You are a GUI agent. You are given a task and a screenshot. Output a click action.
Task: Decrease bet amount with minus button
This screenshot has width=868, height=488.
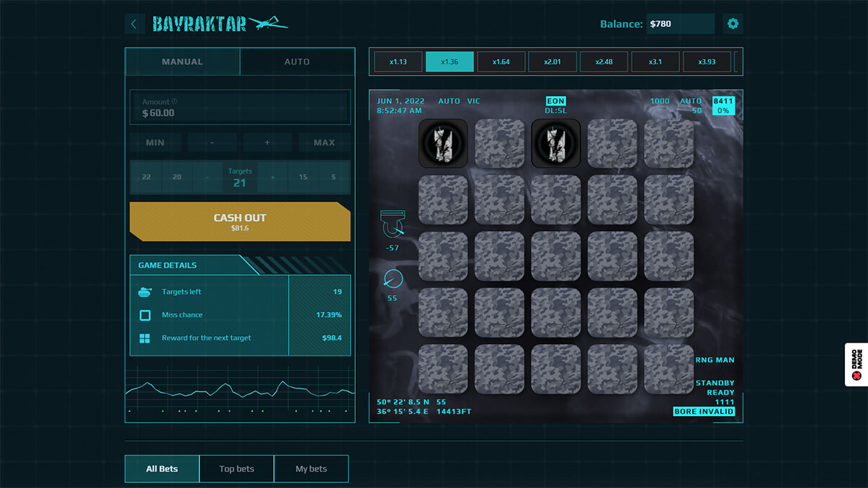[x=212, y=143]
